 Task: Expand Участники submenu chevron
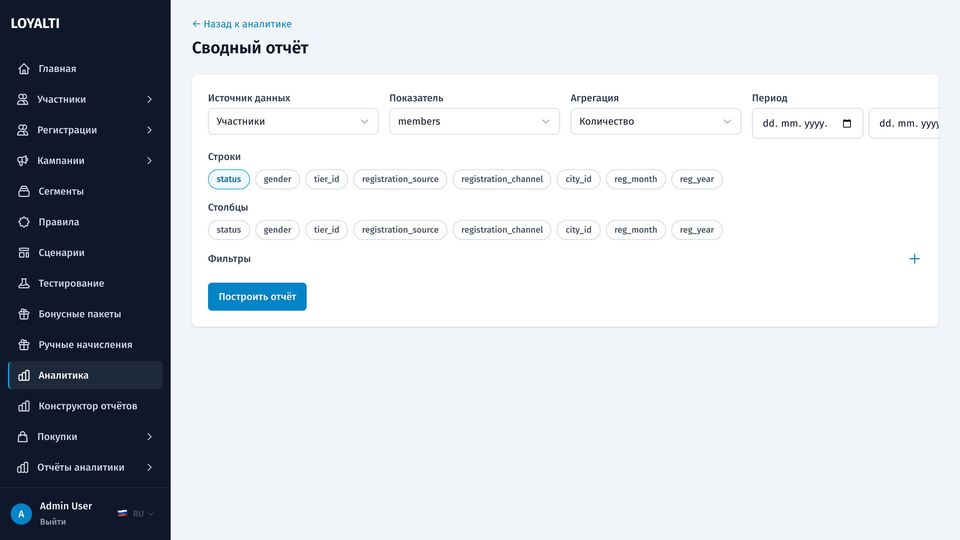(x=149, y=99)
